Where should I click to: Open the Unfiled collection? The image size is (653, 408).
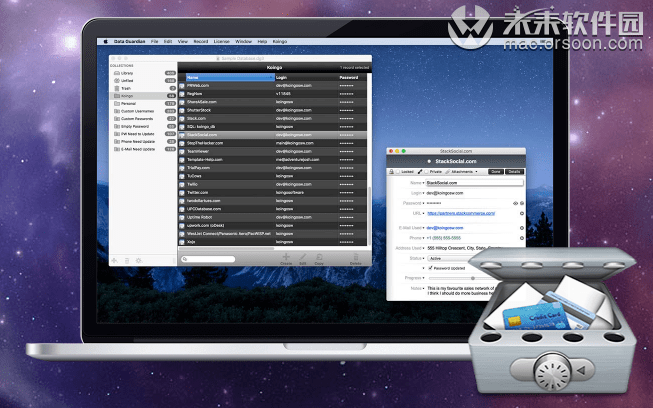143,80
